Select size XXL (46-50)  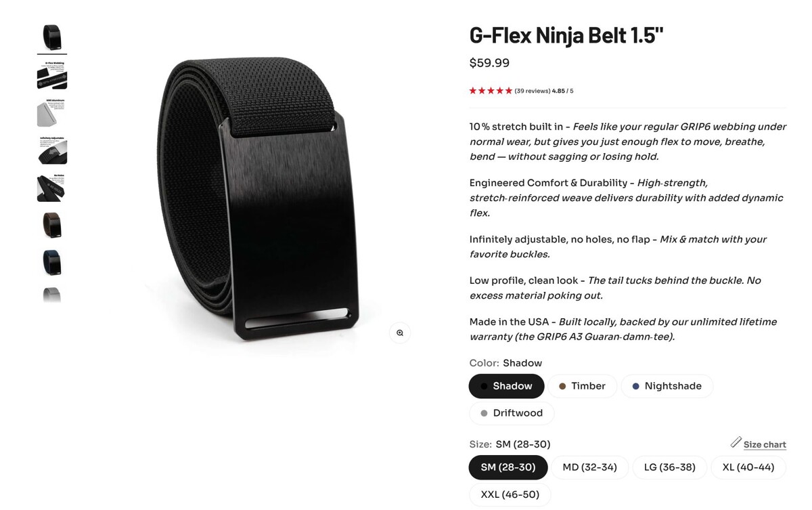[510, 494]
